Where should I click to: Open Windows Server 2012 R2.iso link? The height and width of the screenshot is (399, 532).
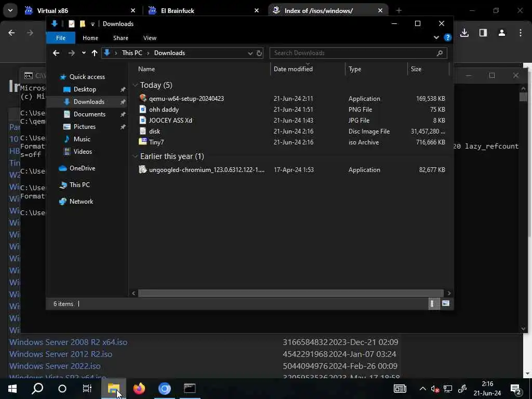pos(61,354)
